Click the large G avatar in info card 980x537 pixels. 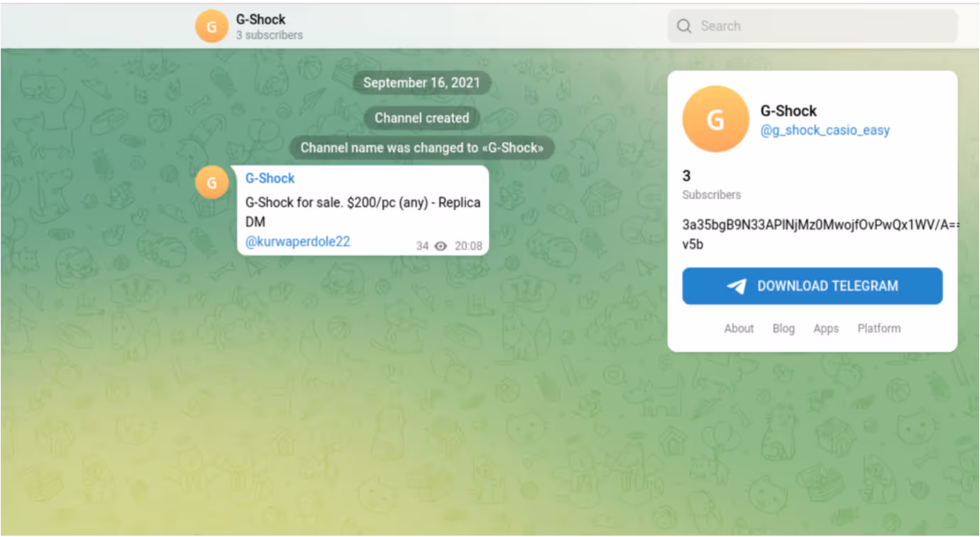click(x=715, y=119)
